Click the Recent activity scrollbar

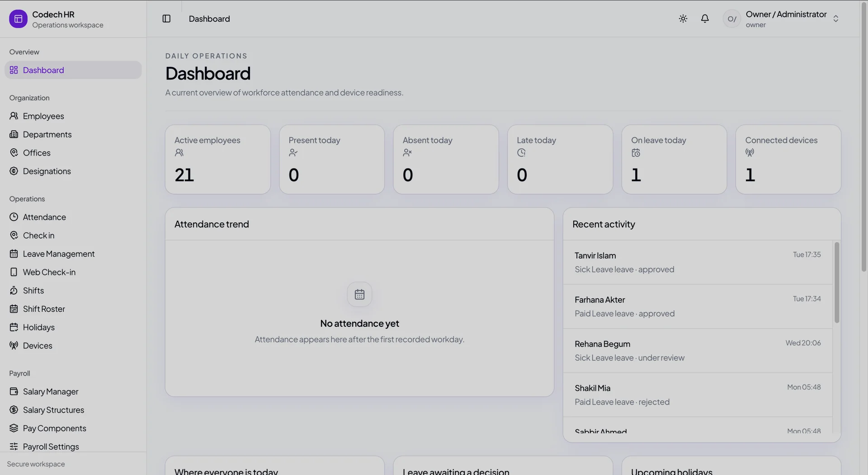(x=837, y=282)
